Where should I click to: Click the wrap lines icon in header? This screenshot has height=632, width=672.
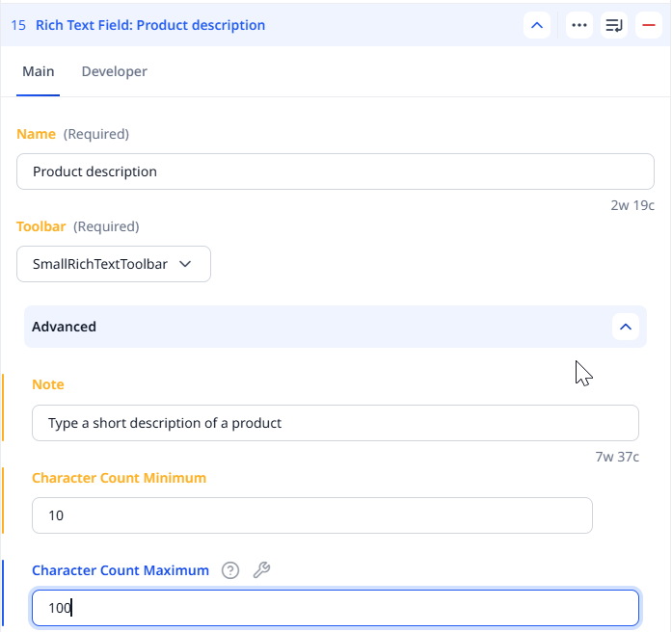click(614, 25)
